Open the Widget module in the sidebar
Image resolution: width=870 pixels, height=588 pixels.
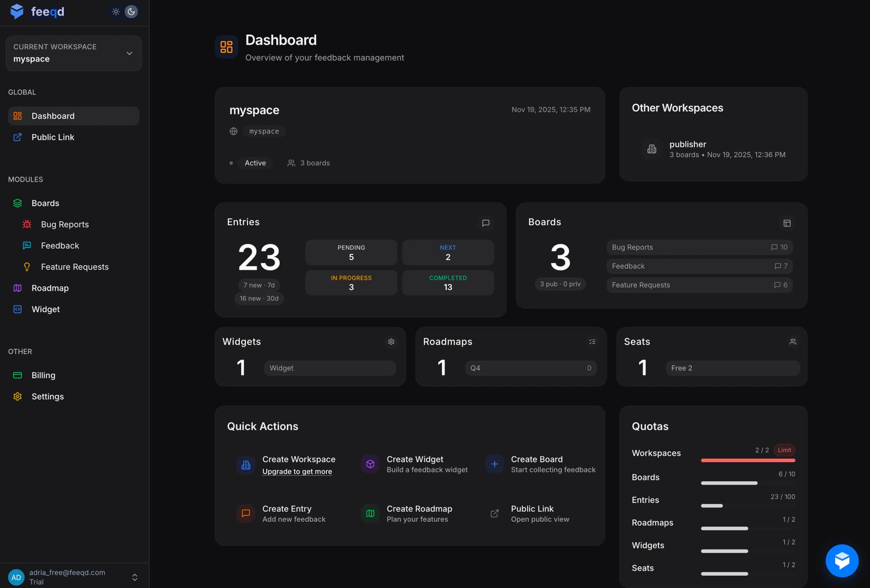(x=47, y=309)
